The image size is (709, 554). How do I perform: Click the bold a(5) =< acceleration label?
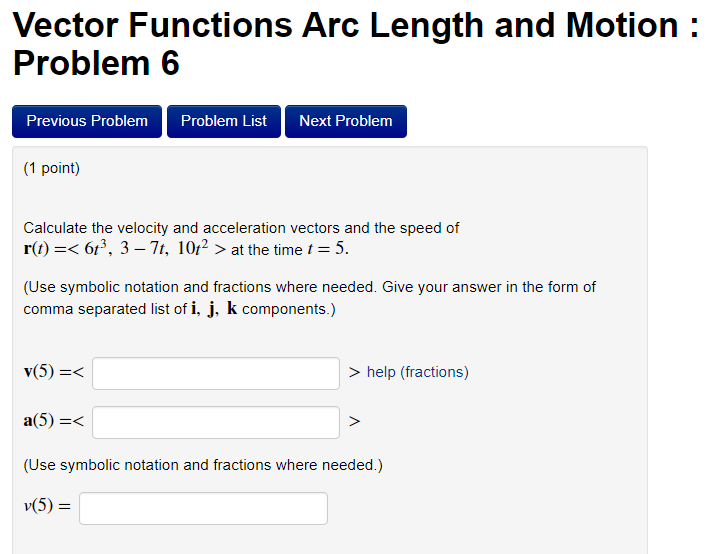tap(55, 422)
